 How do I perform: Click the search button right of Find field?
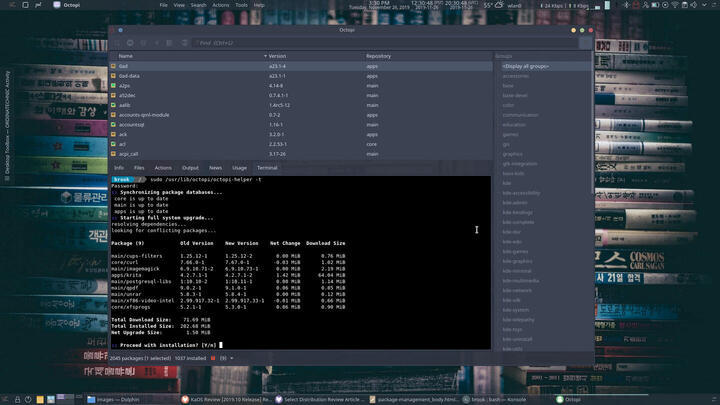tap(585, 43)
